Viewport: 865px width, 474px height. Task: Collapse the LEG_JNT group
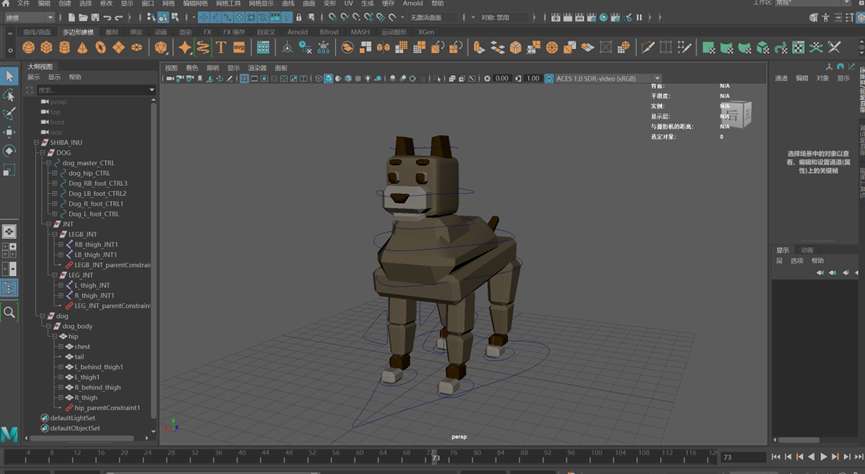(55, 275)
